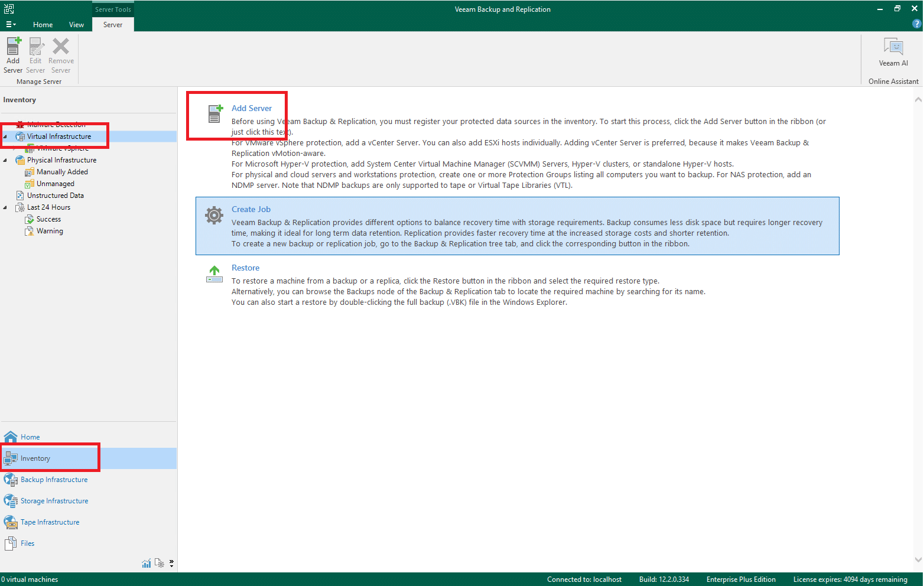Select the Unstructured Data node
This screenshot has height=586, width=924.
55,196
